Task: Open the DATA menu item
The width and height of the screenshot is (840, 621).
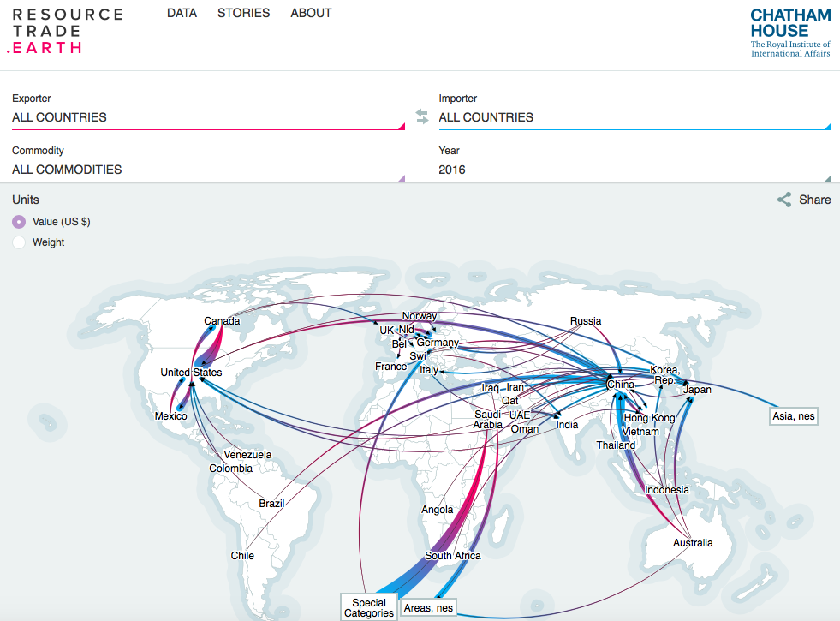Action: coord(182,13)
